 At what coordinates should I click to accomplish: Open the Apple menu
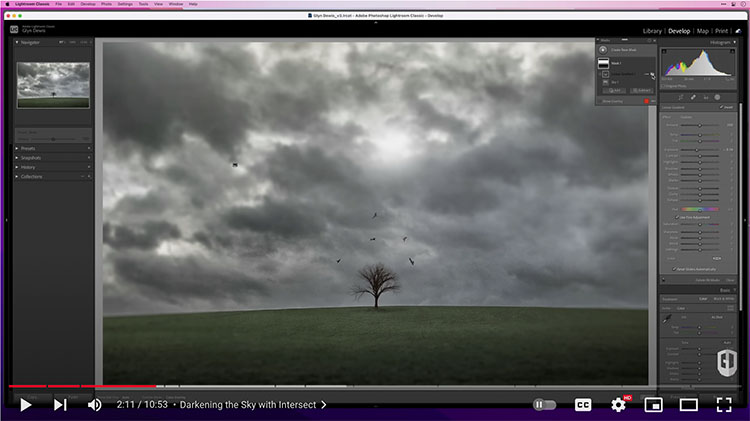coord(7,4)
